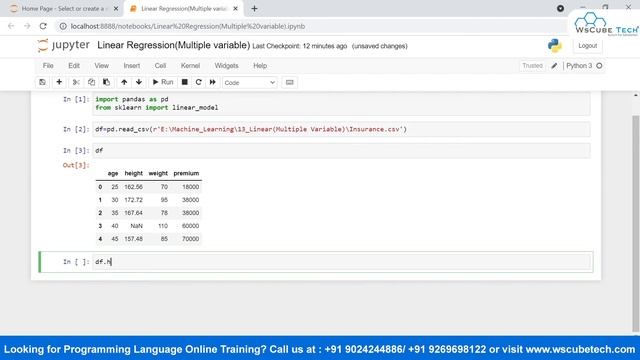640x360 pixels.
Task: Click the active cell containing df.h
Action: (x=341, y=262)
